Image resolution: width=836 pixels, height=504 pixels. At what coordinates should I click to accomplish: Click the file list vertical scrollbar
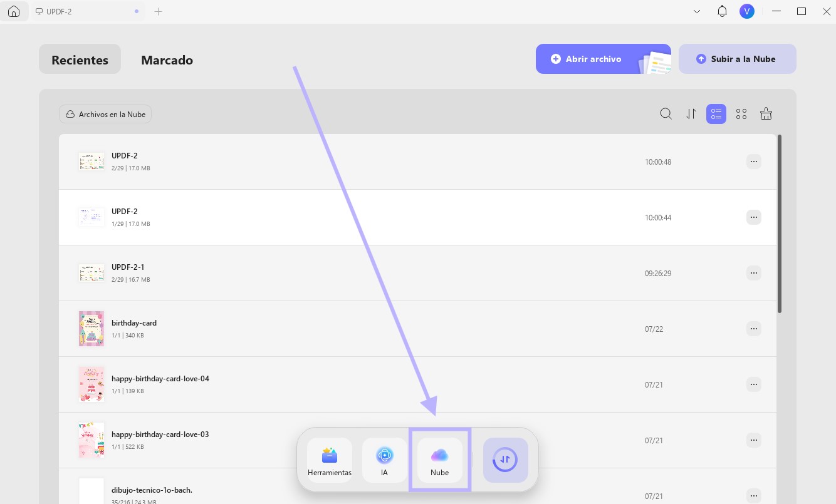coord(780,224)
